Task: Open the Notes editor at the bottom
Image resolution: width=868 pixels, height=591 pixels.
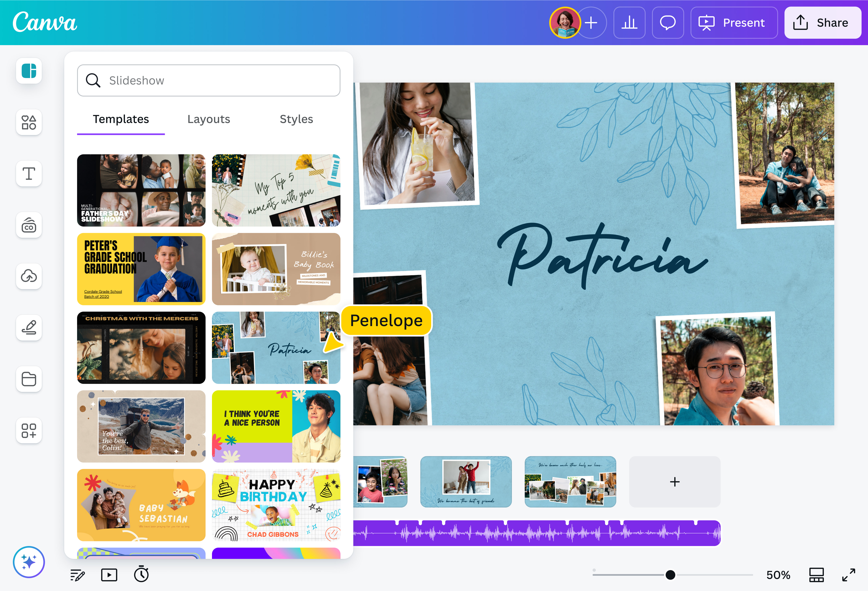Action: click(78, 575)
